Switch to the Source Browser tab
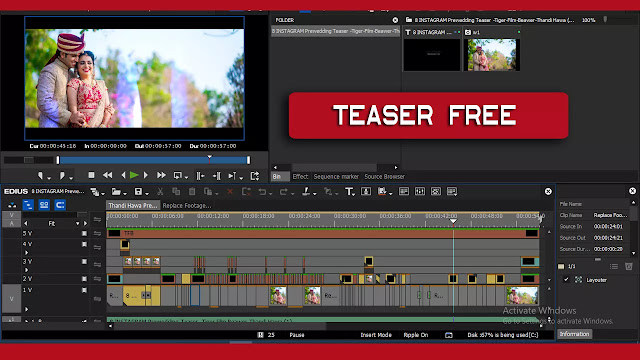 pyautogui.click(x=384, y=176)
